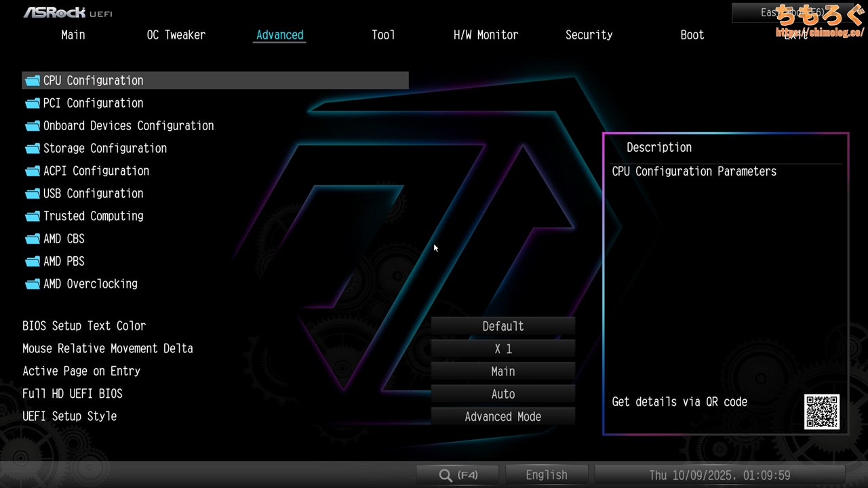Viewport: 868px width, 488px height.
Task: Expand the Active Page on Entry selector
Action: 502,371
